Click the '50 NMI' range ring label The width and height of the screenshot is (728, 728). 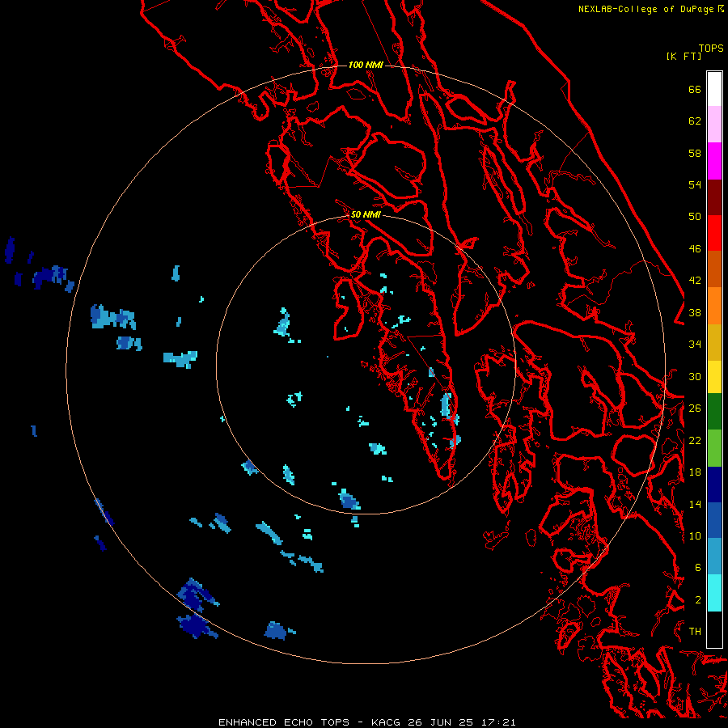tap(366, 214)
